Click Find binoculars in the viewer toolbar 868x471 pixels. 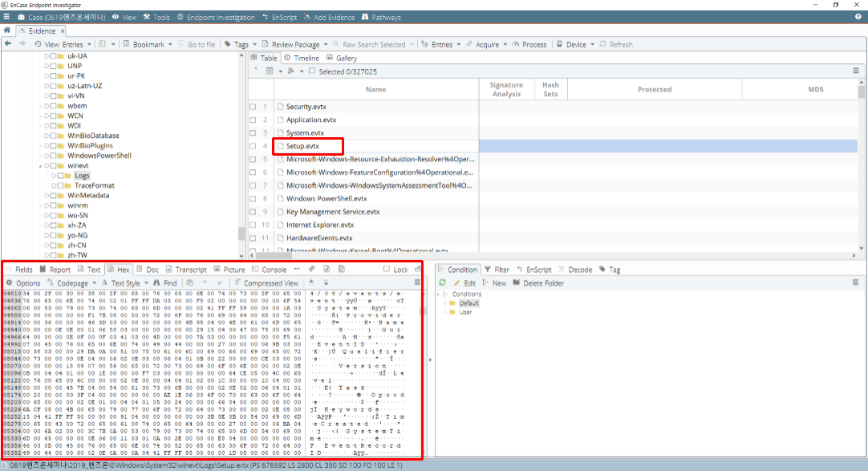tap(165, 282)
